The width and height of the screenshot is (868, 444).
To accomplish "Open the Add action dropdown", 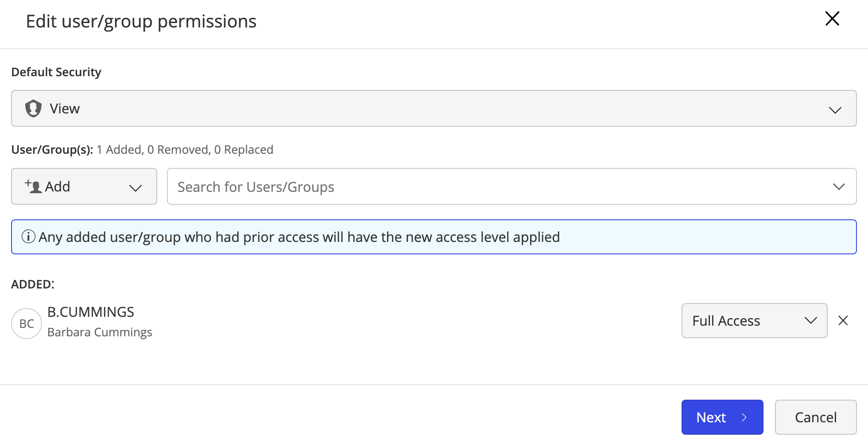I will coord(84,186).
